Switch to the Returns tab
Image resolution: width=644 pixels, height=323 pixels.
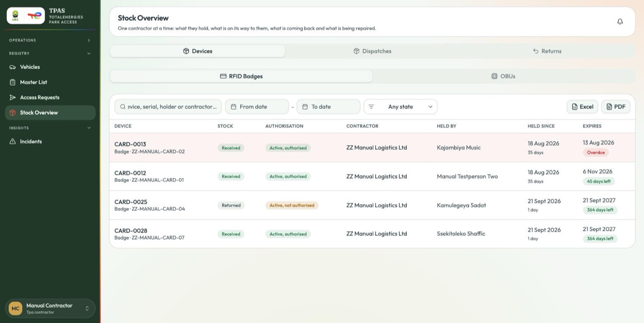point(547,51)
